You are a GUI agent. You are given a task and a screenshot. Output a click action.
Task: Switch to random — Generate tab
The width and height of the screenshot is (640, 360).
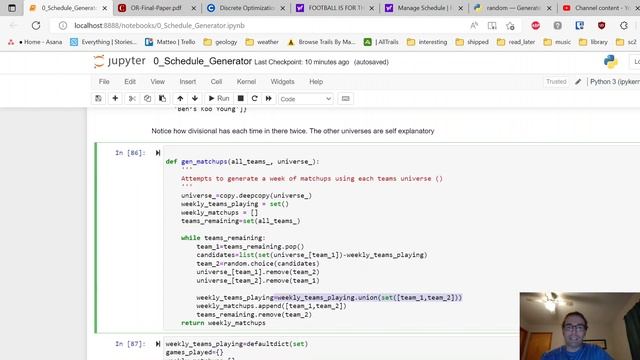point(513,8)
